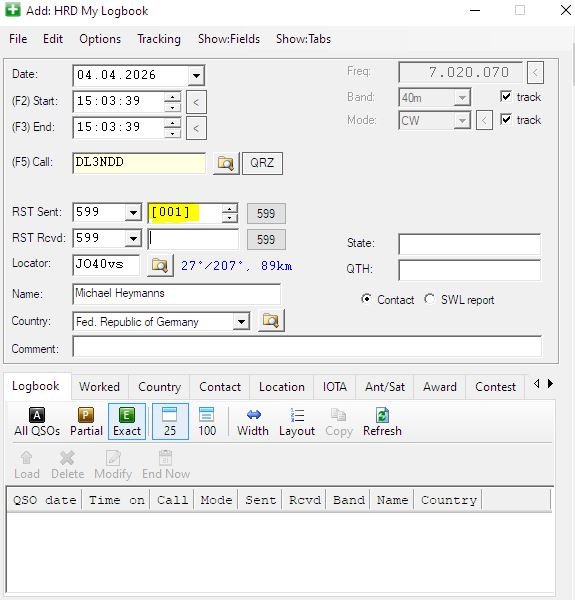Switch to the Contest tab
The image size is (575, 600).
point(495,386)
